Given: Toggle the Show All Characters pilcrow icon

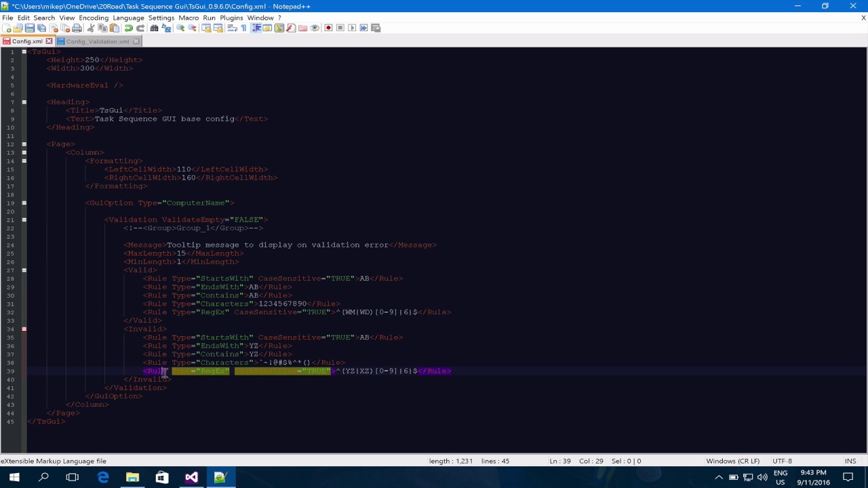Looking at the screenshot, I should click(244, 28).
